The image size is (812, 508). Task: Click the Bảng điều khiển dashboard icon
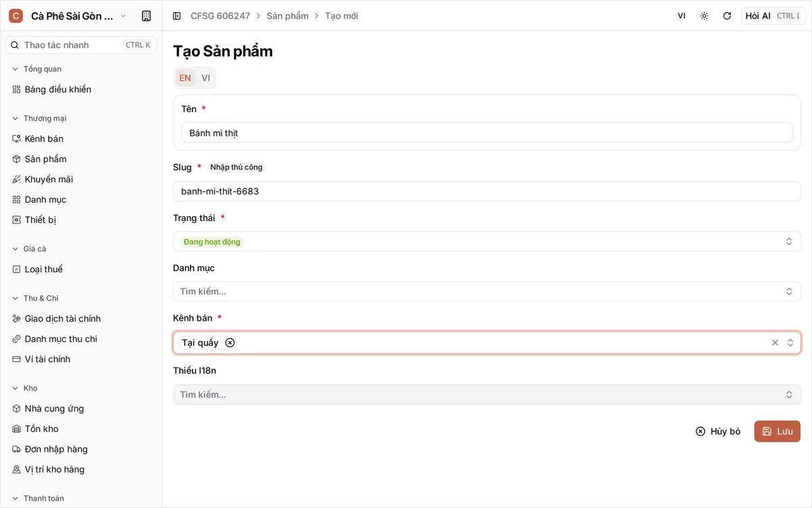(x=17, y=89)
